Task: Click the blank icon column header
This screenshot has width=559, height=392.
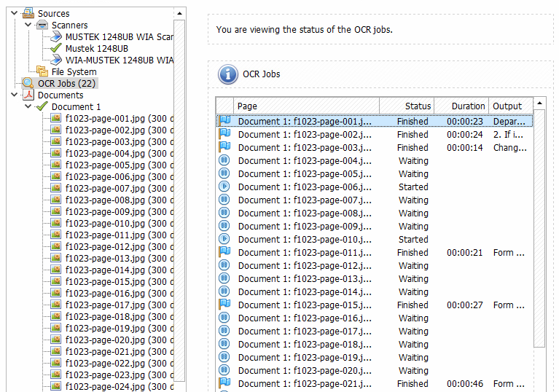Action: pyautogui.click(x=224, y=106)
